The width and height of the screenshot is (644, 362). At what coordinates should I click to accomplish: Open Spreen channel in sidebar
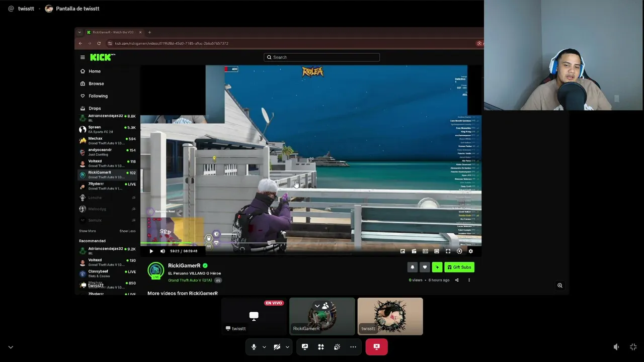(x=108, y=129)
